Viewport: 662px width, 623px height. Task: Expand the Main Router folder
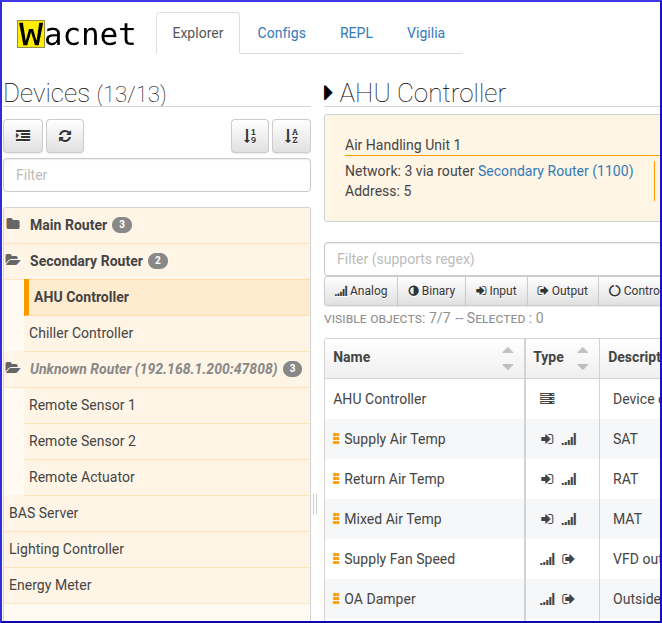pyautogui.click(x=14, y=225)
